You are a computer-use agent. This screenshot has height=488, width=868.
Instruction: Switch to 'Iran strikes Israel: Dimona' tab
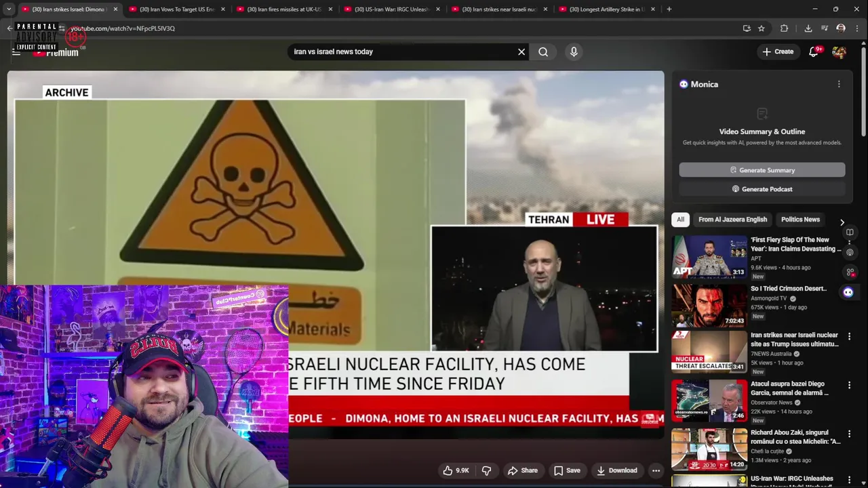[x=69, y=9]
